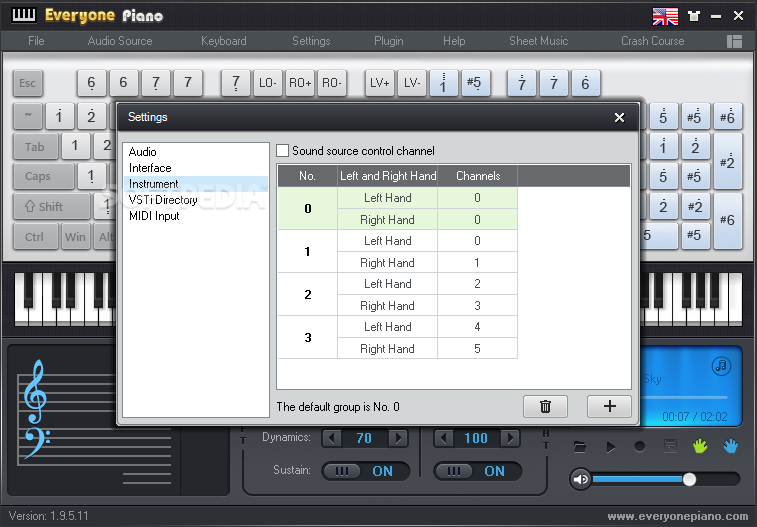Toggle the blue right hand icon

coord(730,446)
